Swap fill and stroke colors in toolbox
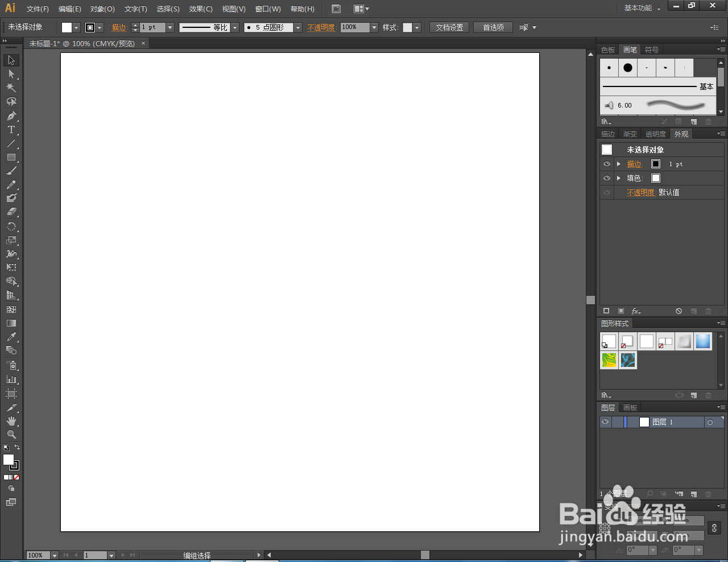 point(17,448)
